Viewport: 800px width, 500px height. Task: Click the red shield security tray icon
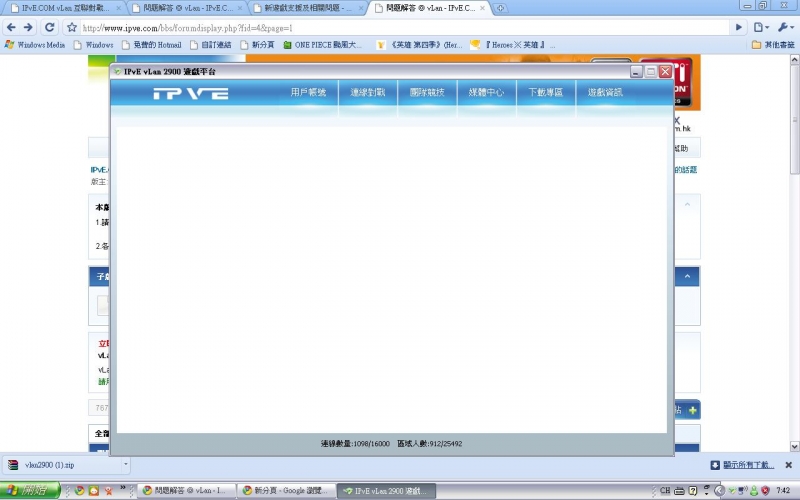(x=765, y=490)
